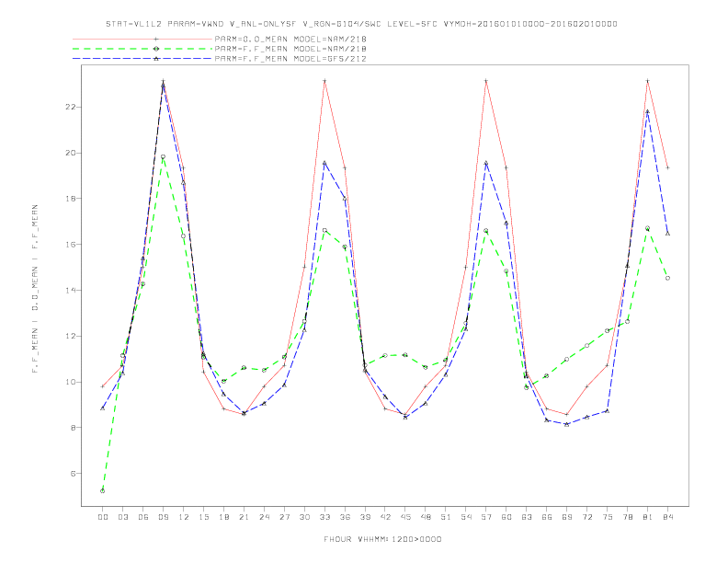Image resolution: width=728 pixels, height=563 pixels.
Task: Click x-axis tick label 27
Action: [284, 517]
